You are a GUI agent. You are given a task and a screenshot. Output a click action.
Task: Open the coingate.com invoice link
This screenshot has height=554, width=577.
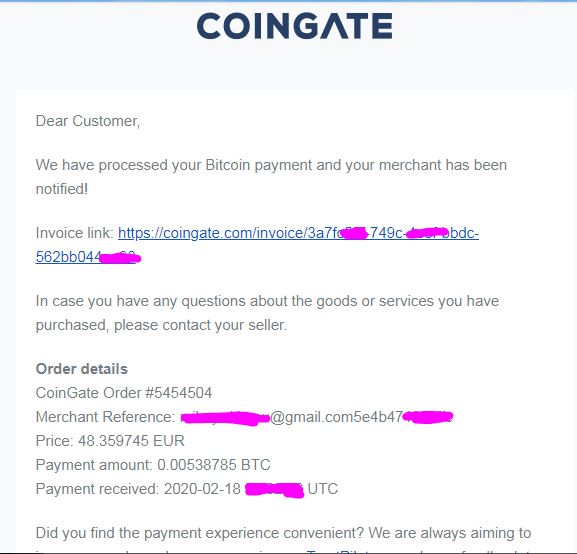(298, 233)
